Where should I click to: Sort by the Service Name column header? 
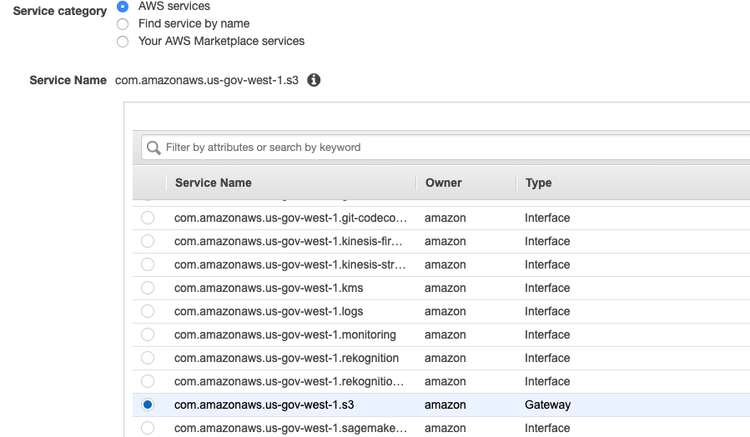tap(213, 183)
